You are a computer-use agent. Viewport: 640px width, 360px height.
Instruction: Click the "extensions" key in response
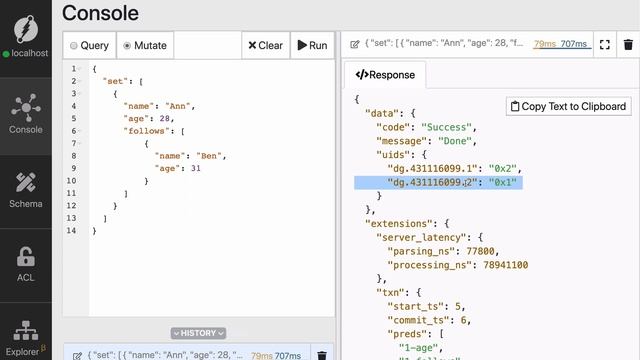(398, 224)
